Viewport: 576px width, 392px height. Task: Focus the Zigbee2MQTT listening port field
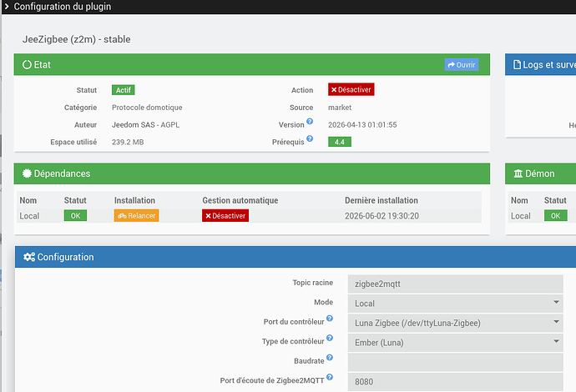455,382
